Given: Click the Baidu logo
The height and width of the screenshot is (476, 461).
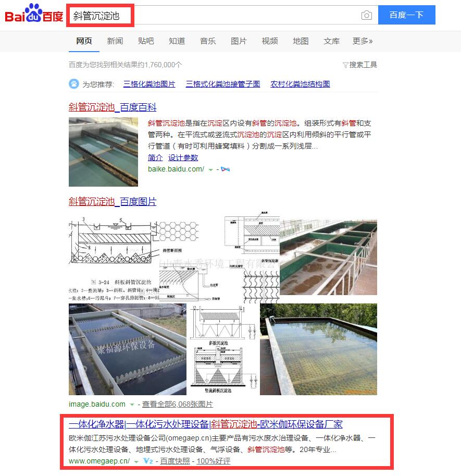Looking at the screenshot, I should pyautogui.click(x=34, y=14).
